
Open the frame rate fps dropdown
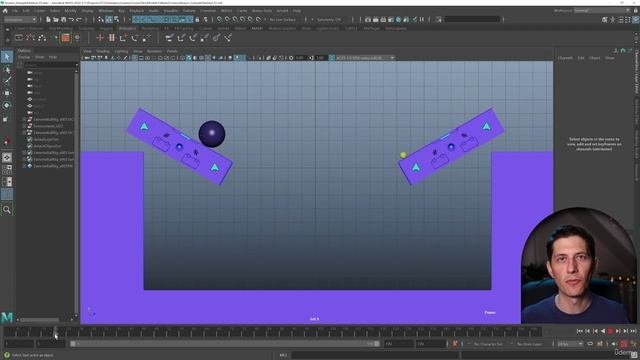coord(570,344)
